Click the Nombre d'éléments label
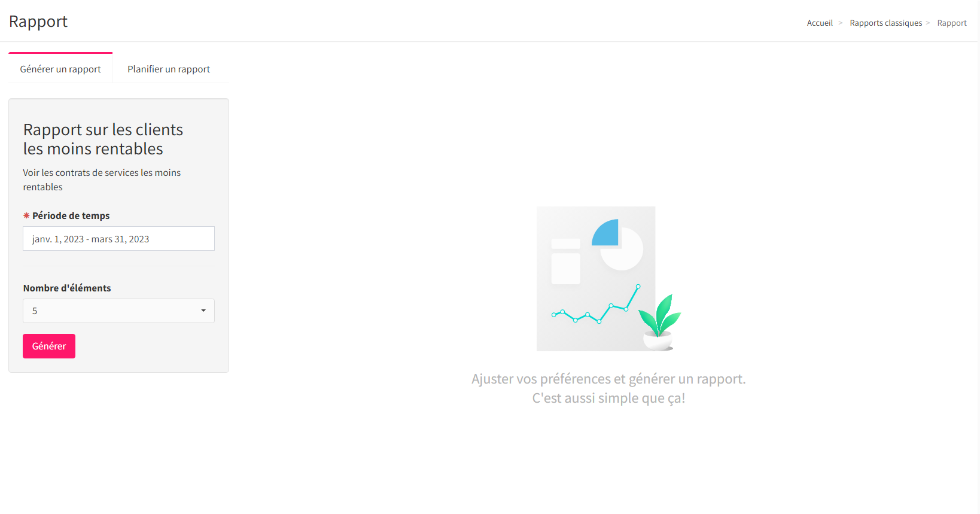Image resolution: width=980 pixels, height=514 pixels. (67, 288)
